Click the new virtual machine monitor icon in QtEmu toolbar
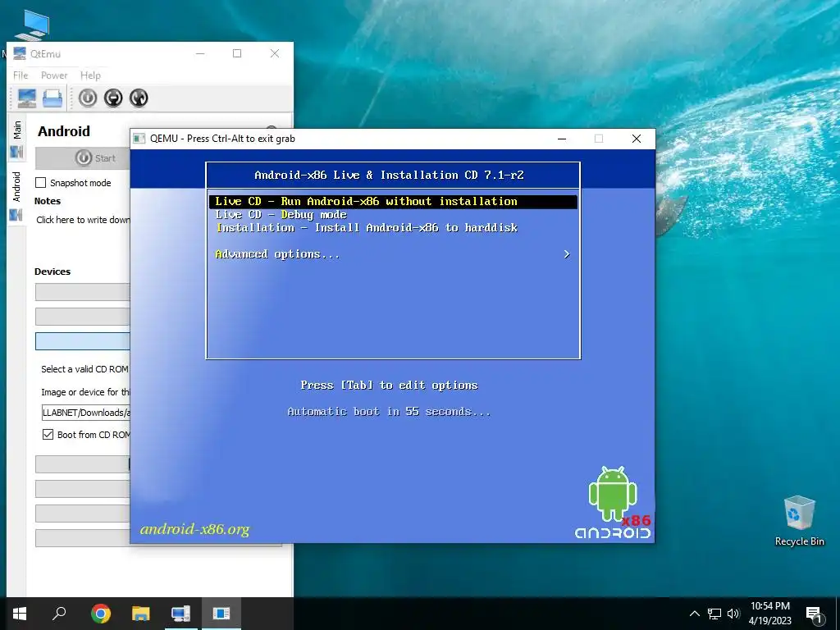This screenshot has width=840, height=630. 27,98
